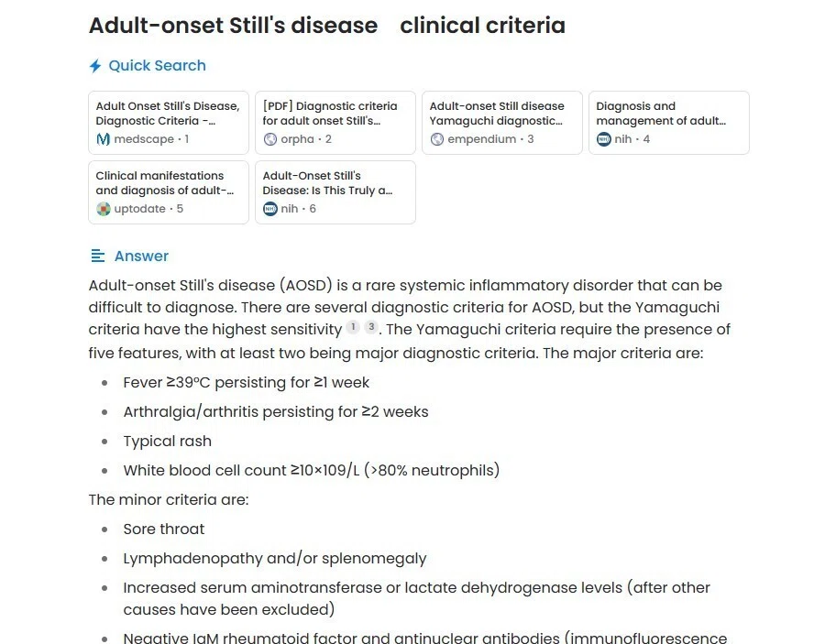Click the 'Typical rash' bullet text
Image resolution: width=825 pixels, height=644 pixels.
(168, 441)
